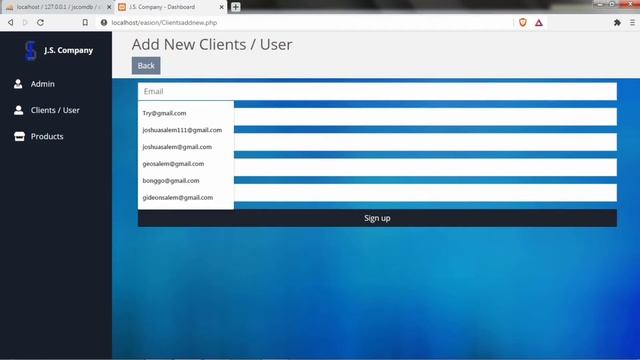Viewport: 640px width, 360px height.
Task: Click the Products store icon
Action: coord(19,136)
